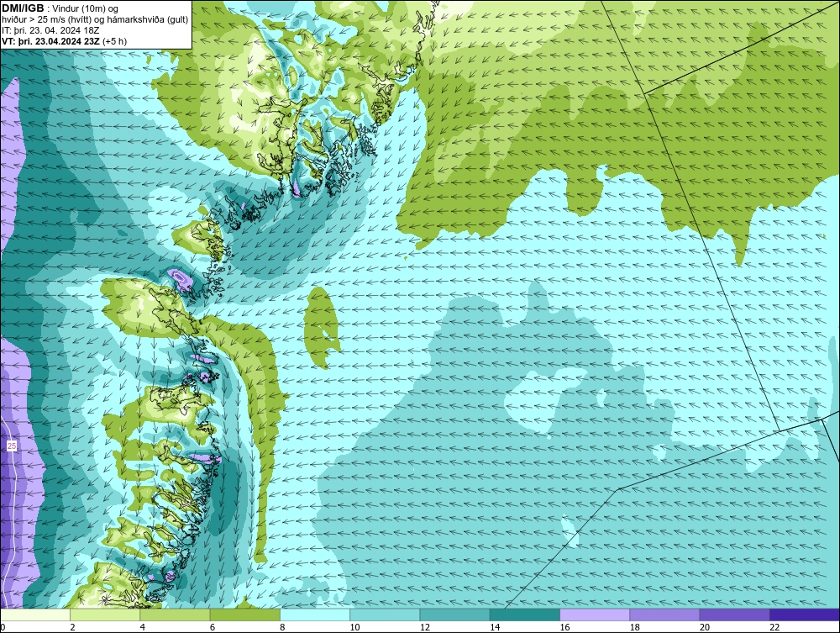
Task: Click the 16–18 m/s legend color swatch
Action: pos(595,615)
